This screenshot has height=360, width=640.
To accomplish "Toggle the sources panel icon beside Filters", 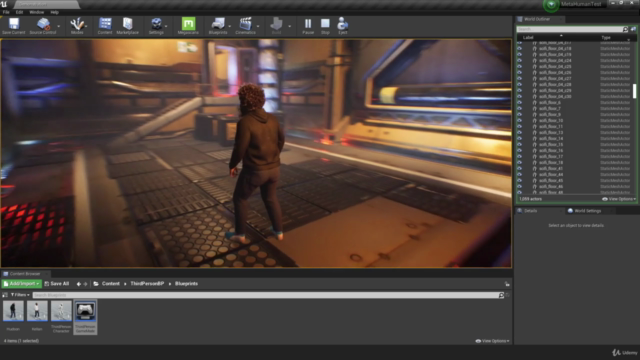I will click(x=5, y=295).
